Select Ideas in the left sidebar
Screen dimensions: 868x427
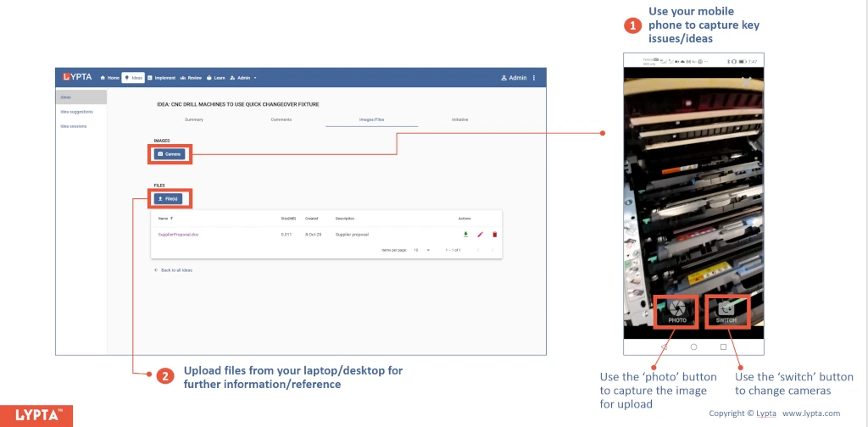coord(81,97)
